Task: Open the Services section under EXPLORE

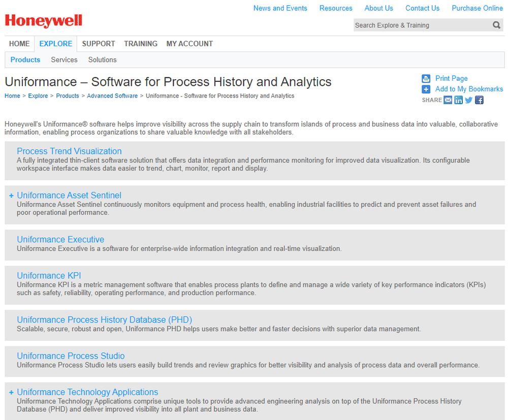Action: 64,59
